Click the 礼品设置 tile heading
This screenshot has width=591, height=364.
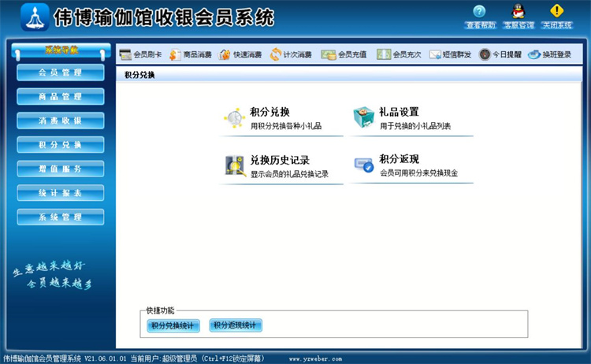399,112
